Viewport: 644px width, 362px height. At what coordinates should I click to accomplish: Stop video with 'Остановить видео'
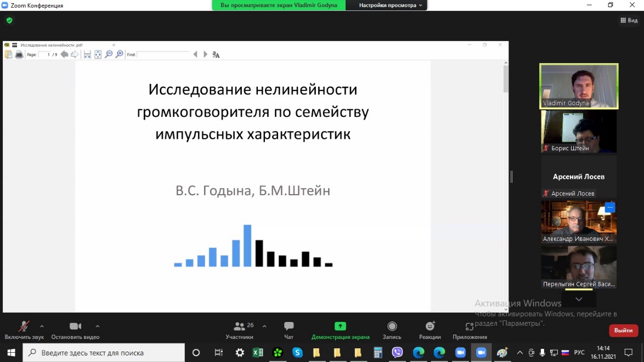(x=75, y=330)
